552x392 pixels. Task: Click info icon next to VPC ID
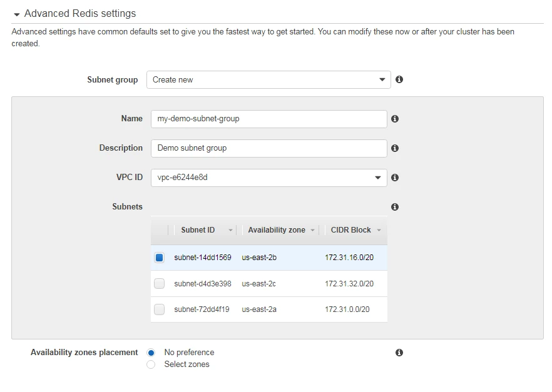click(395, 178)
